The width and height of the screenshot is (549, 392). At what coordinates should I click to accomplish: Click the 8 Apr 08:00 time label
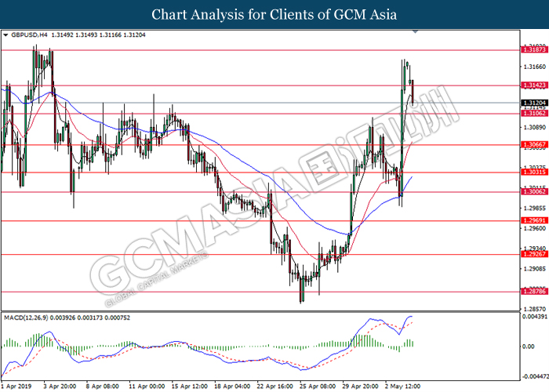point(102,387)
